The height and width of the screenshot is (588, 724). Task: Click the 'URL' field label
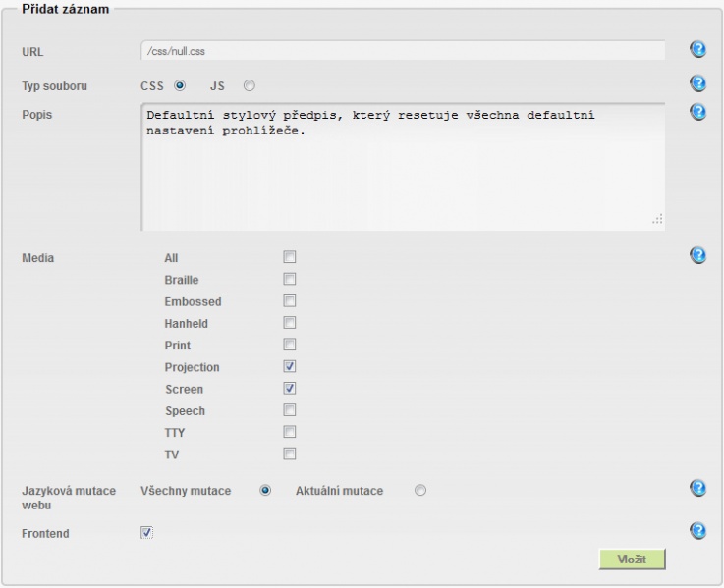pos(32,52)
